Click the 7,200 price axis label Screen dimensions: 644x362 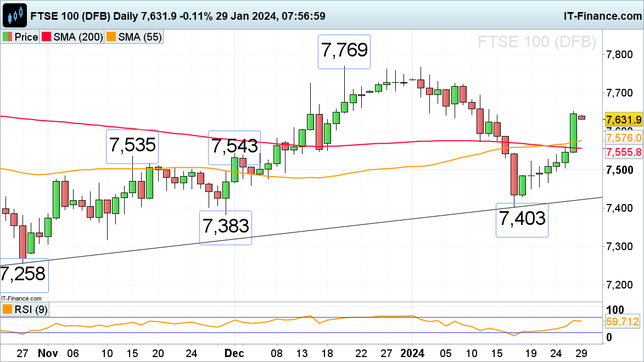(620, 285)
